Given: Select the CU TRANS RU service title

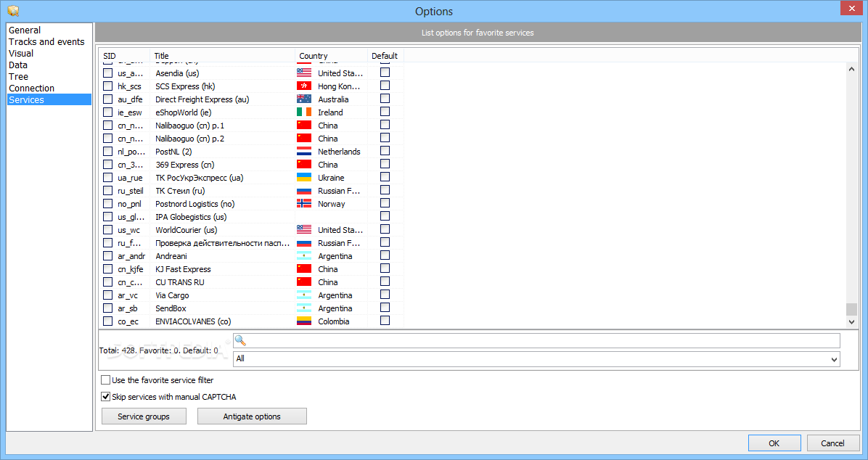Looking at the screenshot, I should click(x=180, y=282).
